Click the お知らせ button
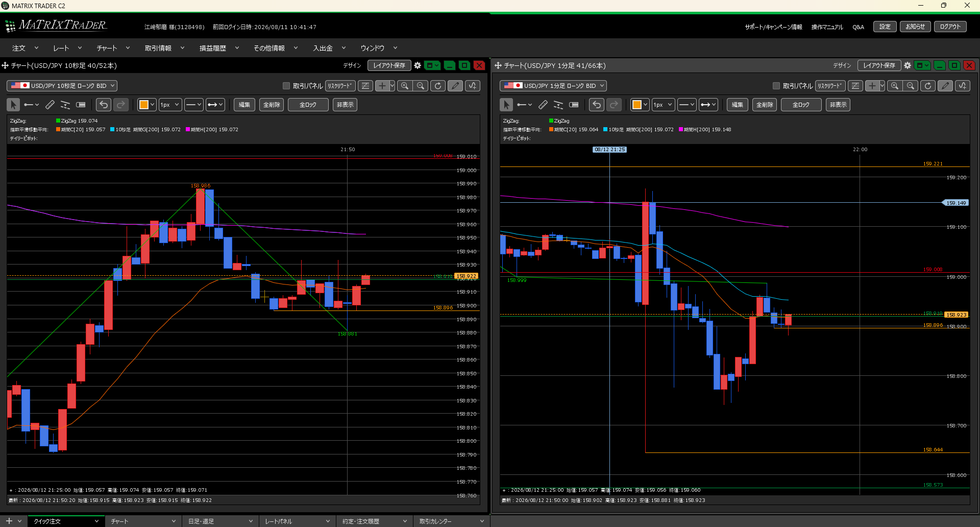This screenshot has height=527, width=980. [915, 27]
